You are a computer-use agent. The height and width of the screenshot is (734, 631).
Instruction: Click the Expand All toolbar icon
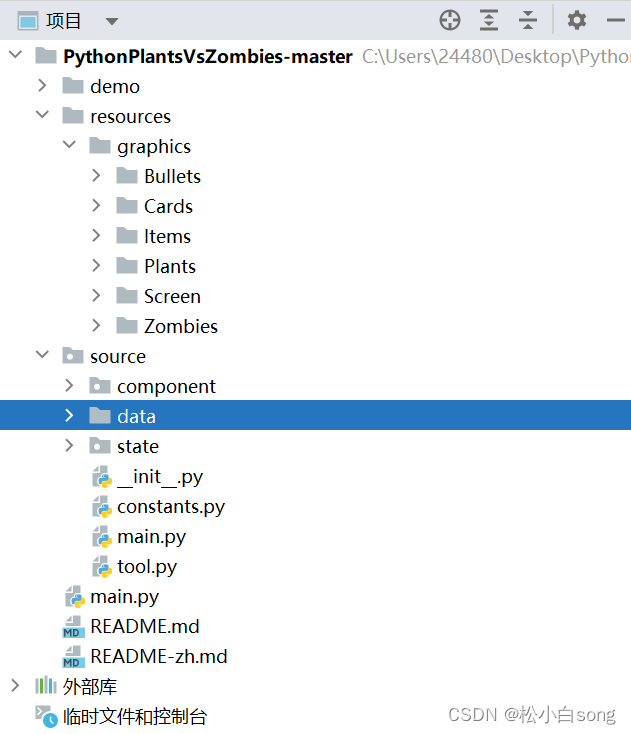tap(489, 21)
